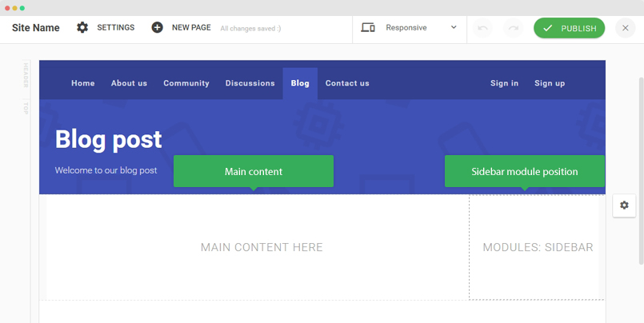Screen dimensions: 644x323
Task: Click the redo arrow button
Action: [513, 28]
